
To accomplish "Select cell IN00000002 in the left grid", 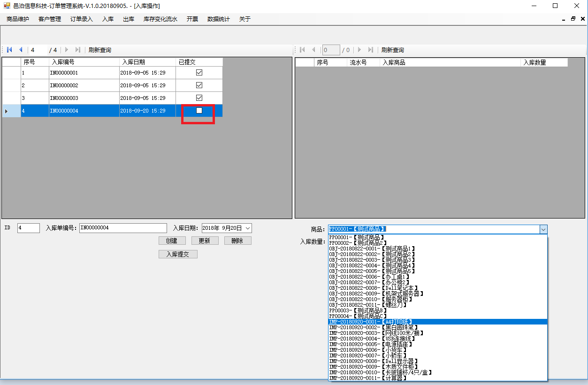I will click(84, 85).
